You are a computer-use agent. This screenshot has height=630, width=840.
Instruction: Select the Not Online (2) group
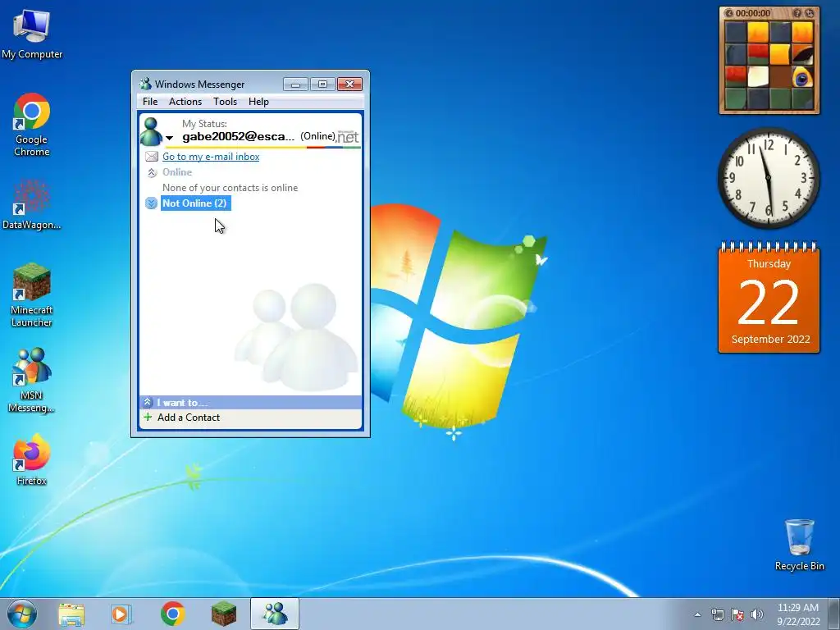(195, 203)
